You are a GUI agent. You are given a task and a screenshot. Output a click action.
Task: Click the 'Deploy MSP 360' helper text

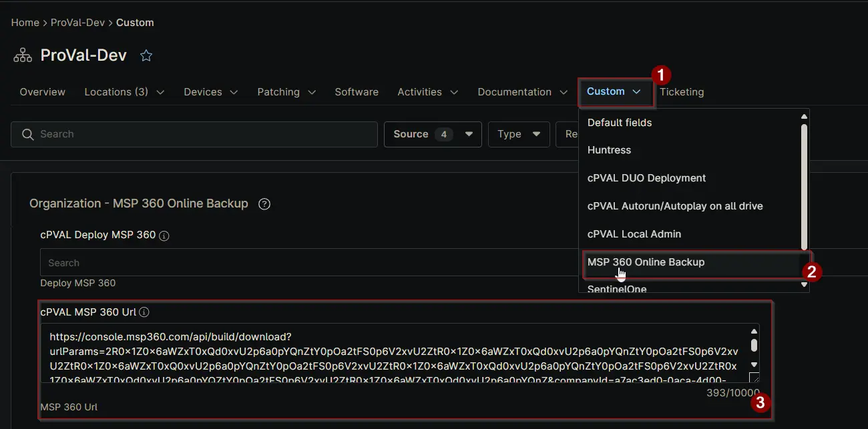pos(78,283)
